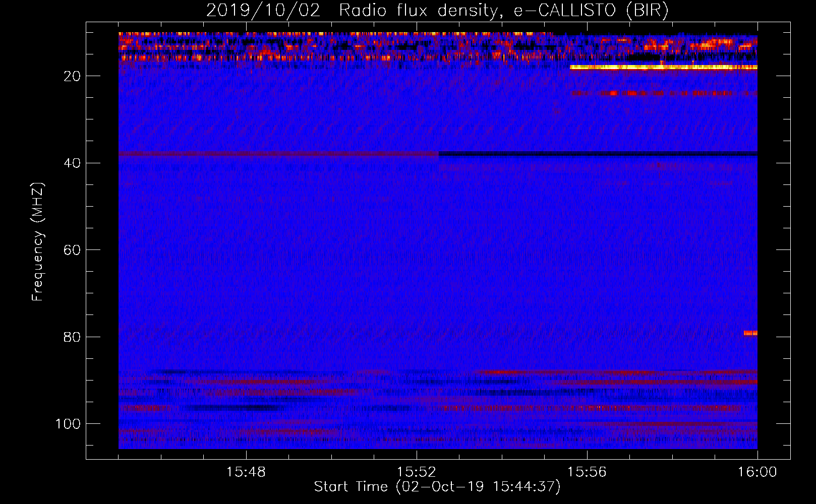Click the 15:52 time tick label
The image size is (816, 504).
coord(417,472)
